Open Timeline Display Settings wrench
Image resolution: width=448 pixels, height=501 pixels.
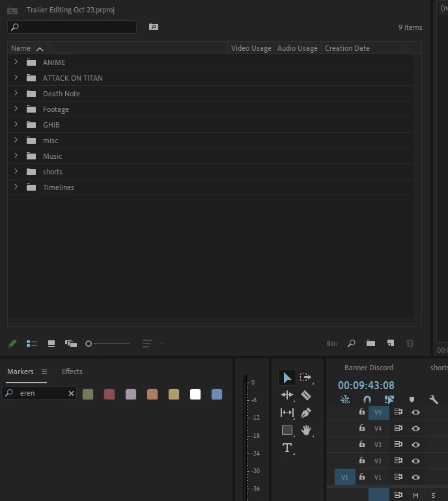coord(433,399)
